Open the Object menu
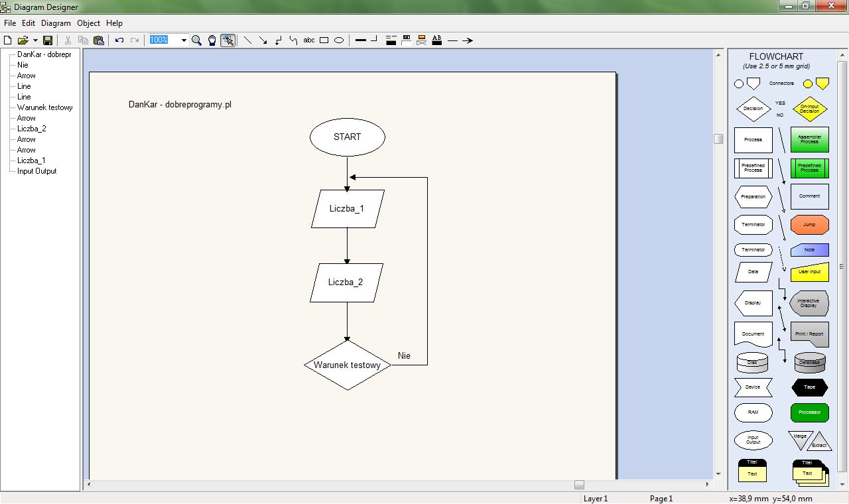849x504 pixels. [x=88, y=23]
